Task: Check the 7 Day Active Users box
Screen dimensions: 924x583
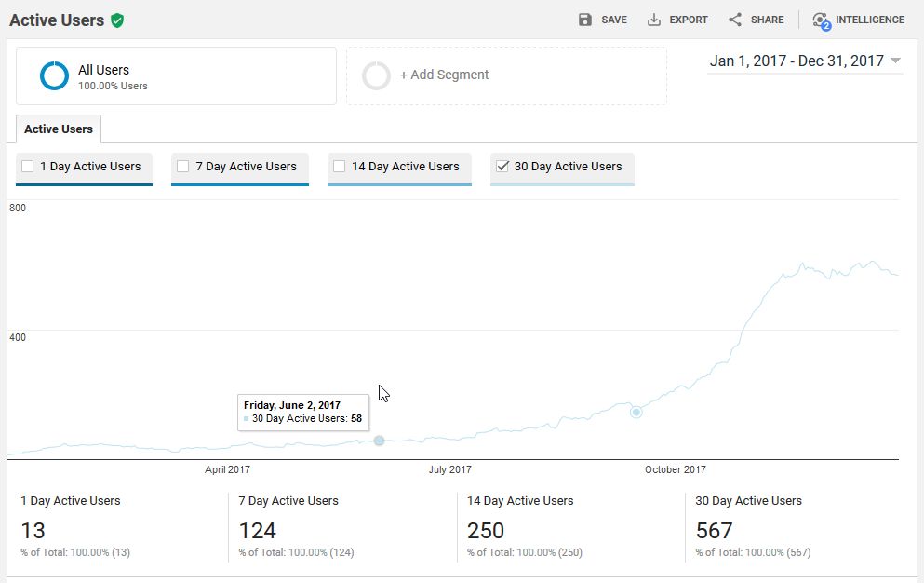Action: tap(183, 167)
